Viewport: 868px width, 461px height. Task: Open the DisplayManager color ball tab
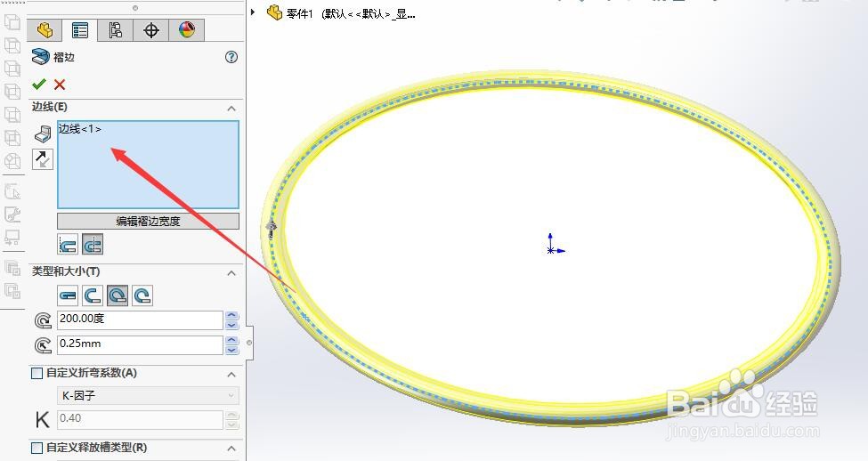(x=187, y=30)
